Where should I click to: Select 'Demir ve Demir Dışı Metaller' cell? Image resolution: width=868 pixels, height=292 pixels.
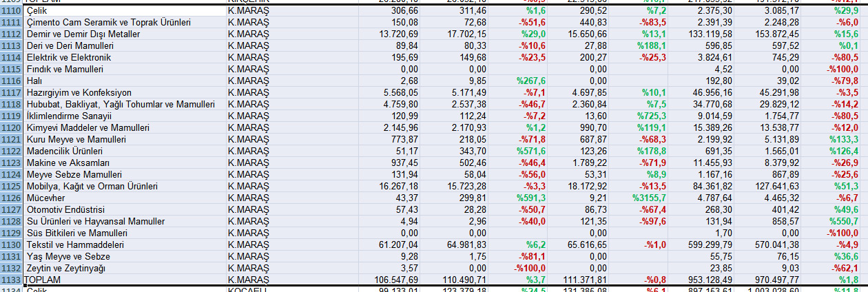(x=125, y=34)
